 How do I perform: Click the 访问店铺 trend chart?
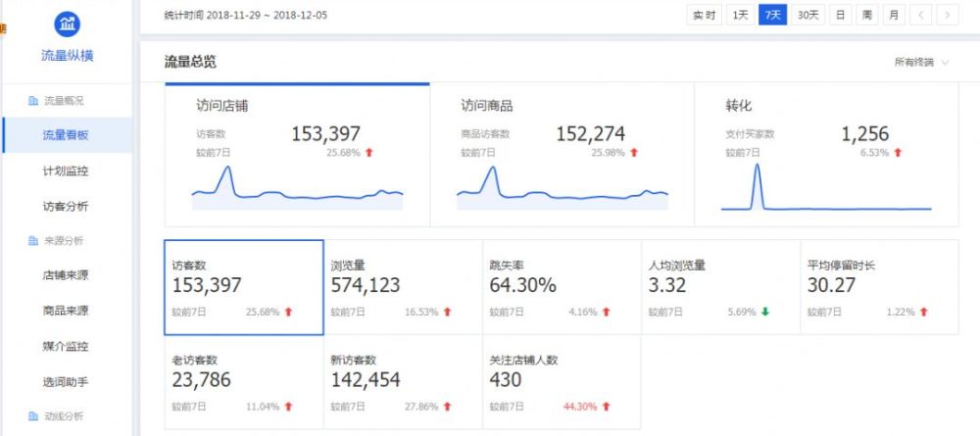tap(298, 187)
